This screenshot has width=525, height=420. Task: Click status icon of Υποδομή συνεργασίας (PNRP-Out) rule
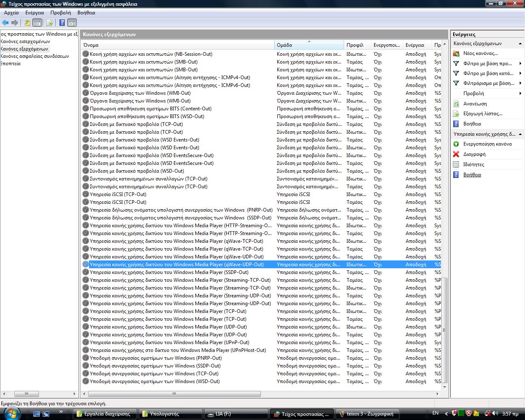click(x=86, y=358)
